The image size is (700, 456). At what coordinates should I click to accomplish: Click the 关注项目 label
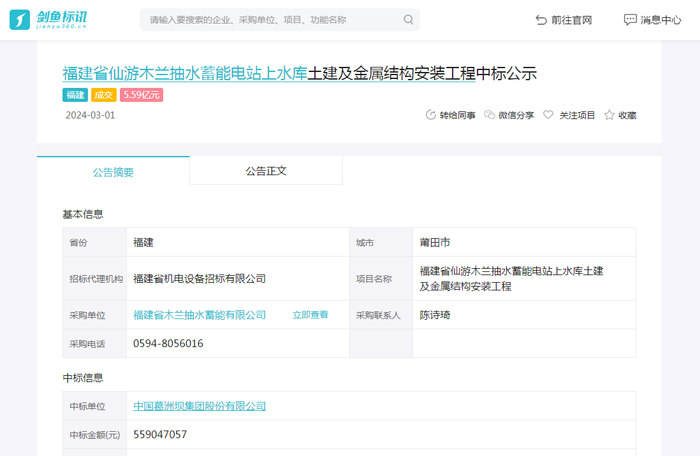coord(577,115)
